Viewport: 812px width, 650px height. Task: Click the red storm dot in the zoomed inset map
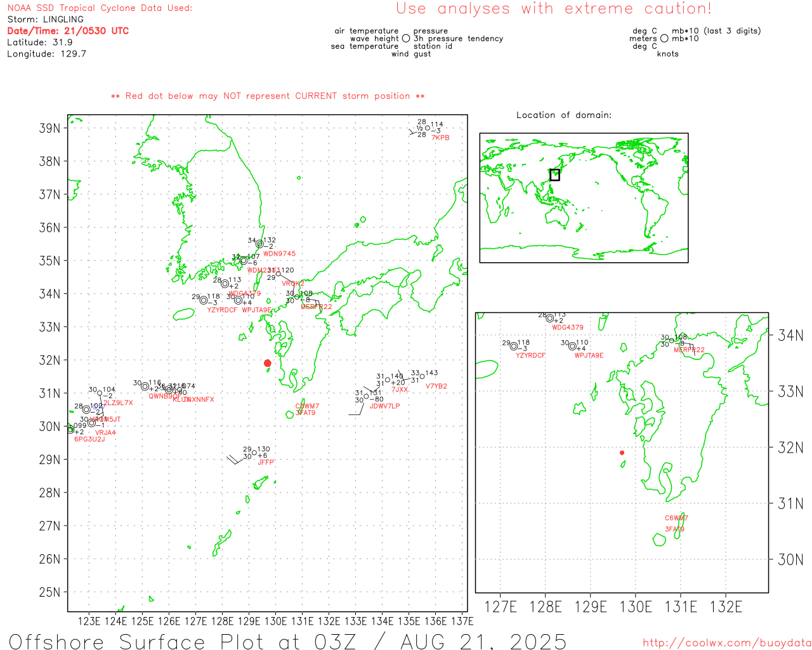pyautogui.click(x=622, y=453)
